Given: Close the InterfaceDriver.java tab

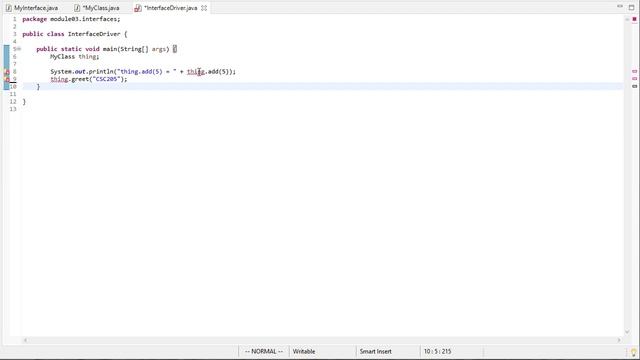Looking at the screenshot, I should (x=204, y=8).
